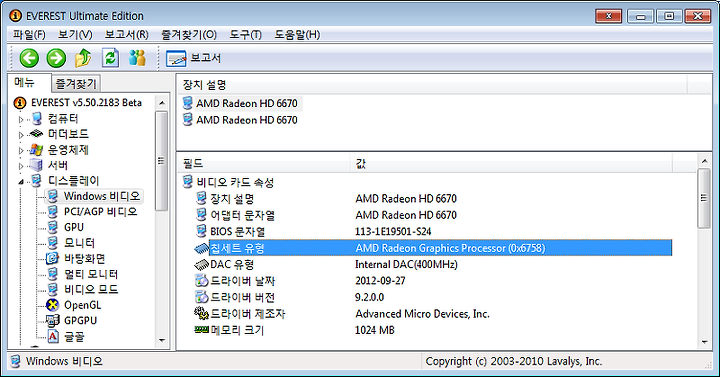The height and width of the screenshot is (377, 720).
Task: Open the 보기(V) menu
Action: [x=75, y=34]
